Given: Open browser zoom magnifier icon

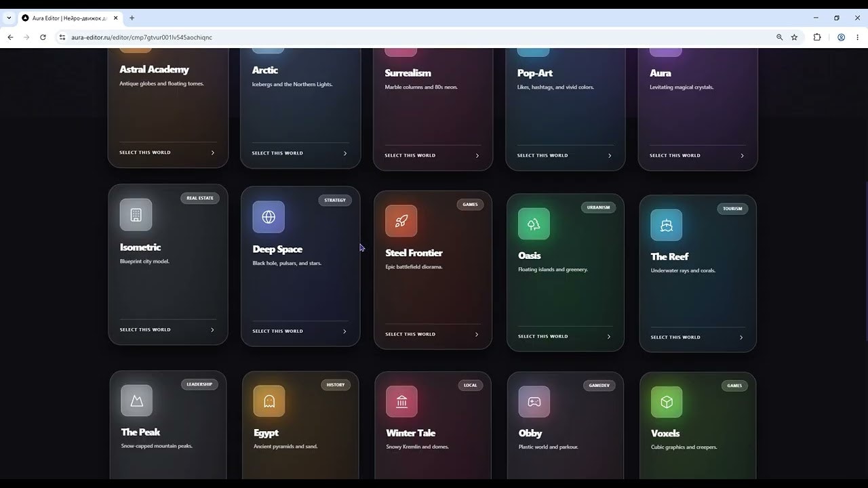Looking at the screenshot, I should [779, 37].
